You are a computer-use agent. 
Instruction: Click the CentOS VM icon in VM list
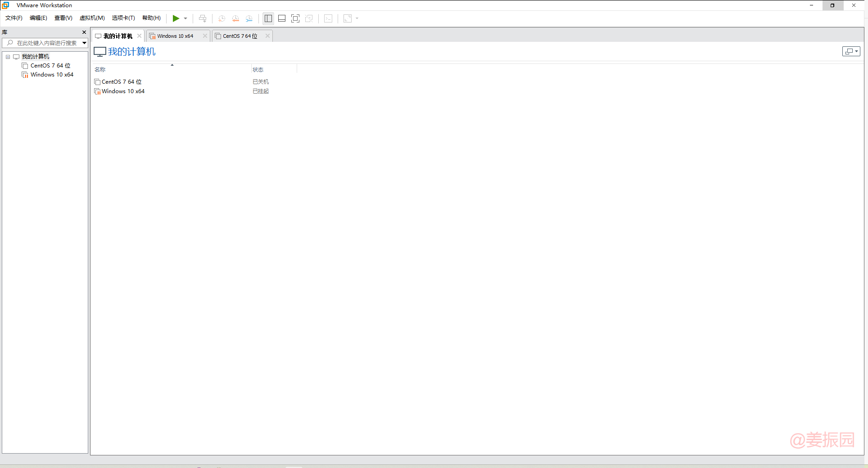coord(97,82)
